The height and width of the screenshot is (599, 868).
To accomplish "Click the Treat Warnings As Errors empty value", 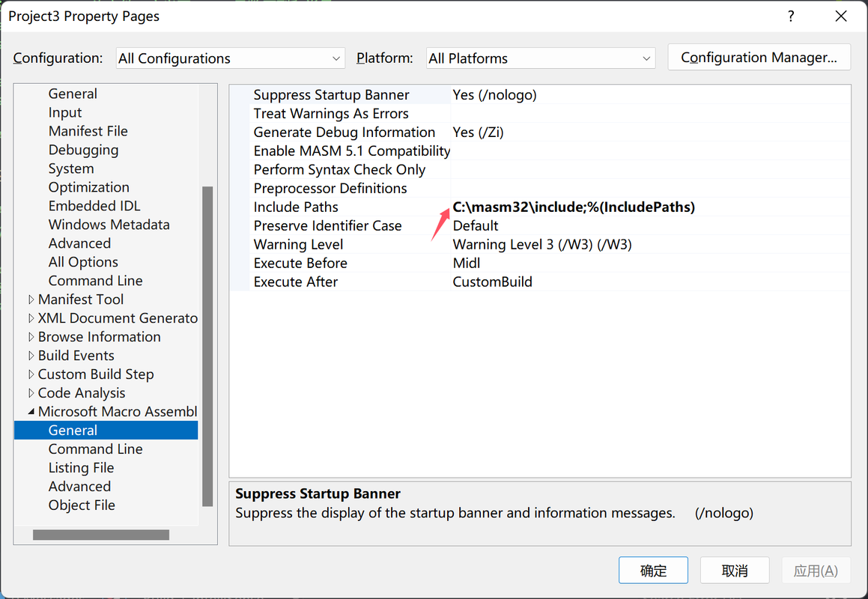I will (x=651, y=114).
